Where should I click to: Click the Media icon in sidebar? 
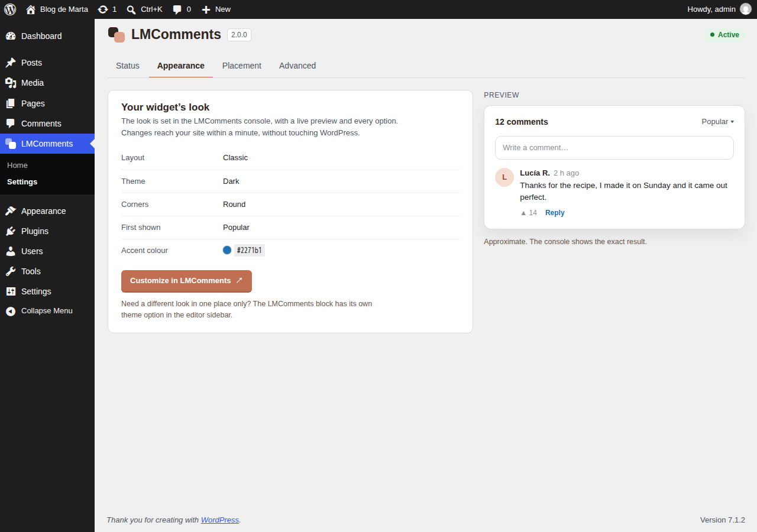[11, 83]
